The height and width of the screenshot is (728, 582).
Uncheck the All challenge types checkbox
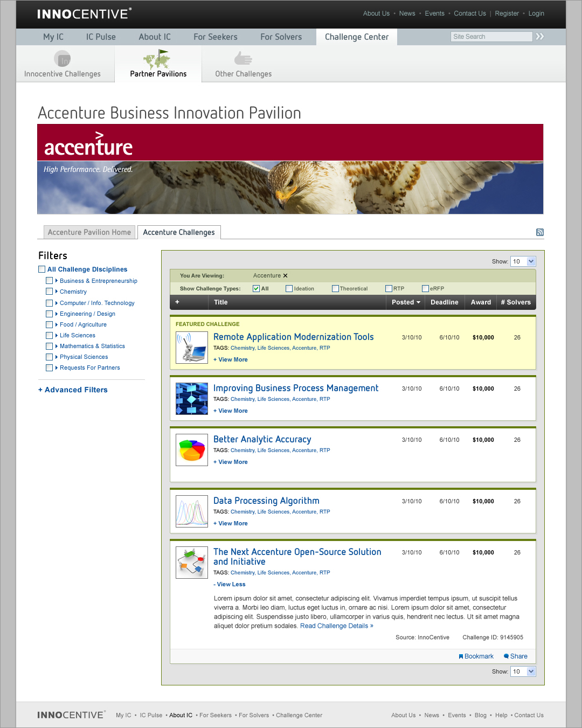coord(257,288)
